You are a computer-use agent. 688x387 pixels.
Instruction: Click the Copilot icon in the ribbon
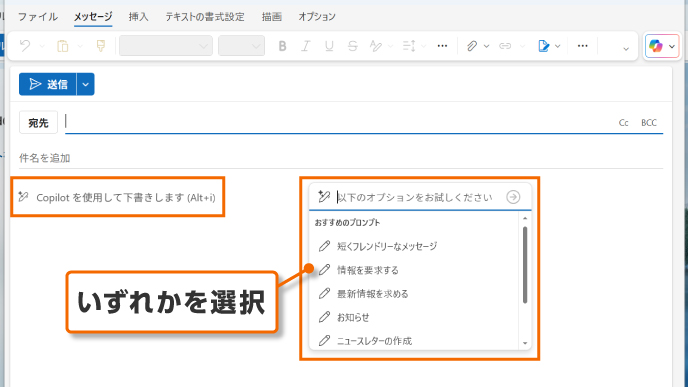[x=656, y=46]
